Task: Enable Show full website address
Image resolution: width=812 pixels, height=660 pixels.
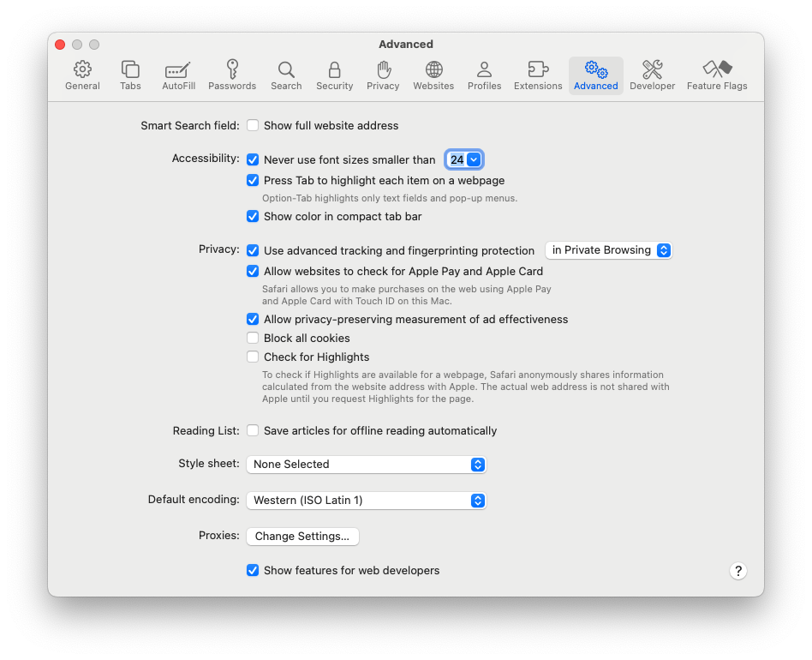Action: (x=253, y=125)
